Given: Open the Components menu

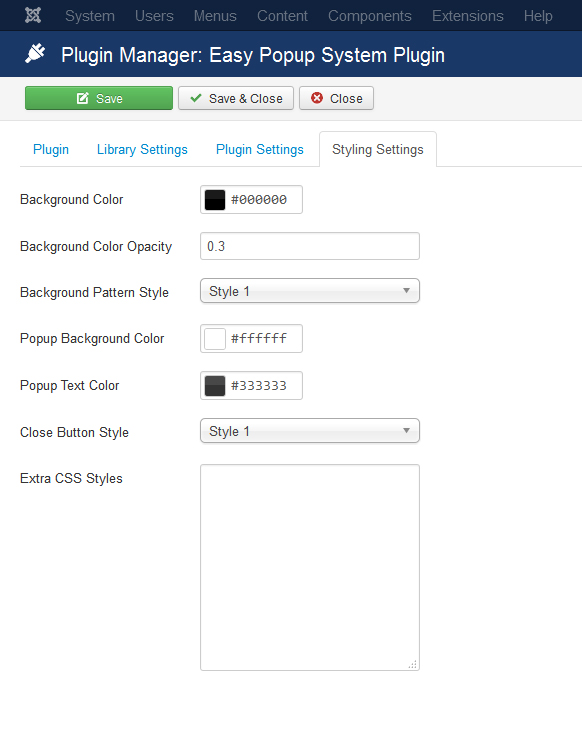Looking at the screenshot, I should coord(370,16).
